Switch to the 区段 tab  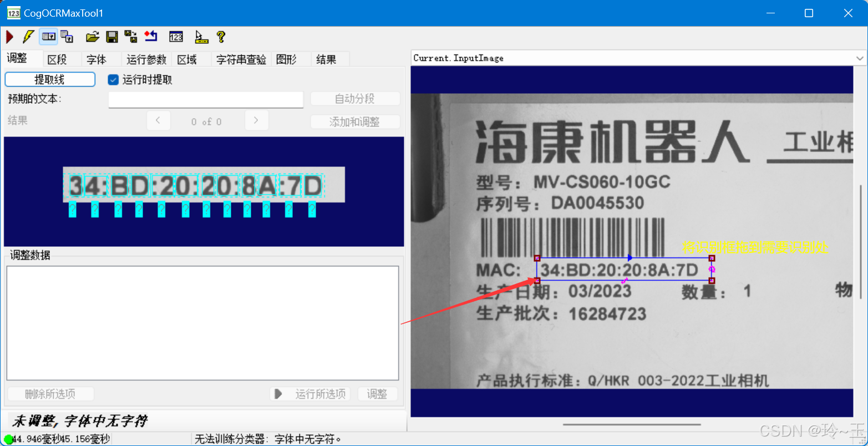click(57, 59)
